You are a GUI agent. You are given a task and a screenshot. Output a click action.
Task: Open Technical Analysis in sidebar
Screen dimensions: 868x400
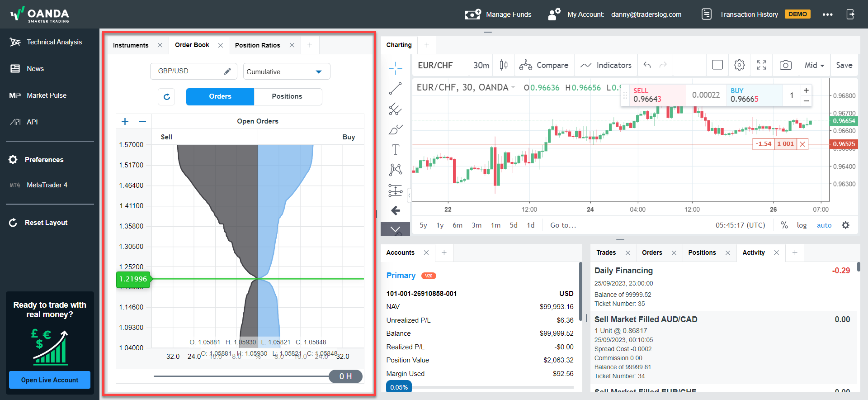(46, 42)
